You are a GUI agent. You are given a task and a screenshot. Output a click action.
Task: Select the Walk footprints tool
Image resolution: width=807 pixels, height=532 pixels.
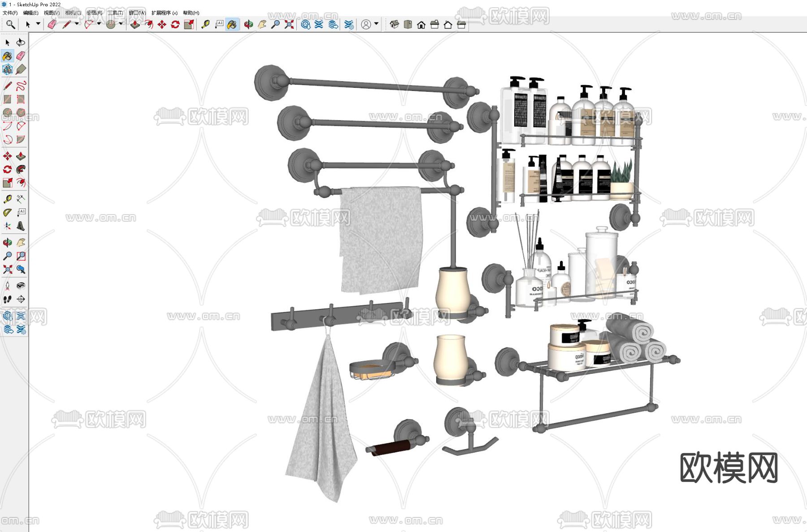[x=7, y=299]
